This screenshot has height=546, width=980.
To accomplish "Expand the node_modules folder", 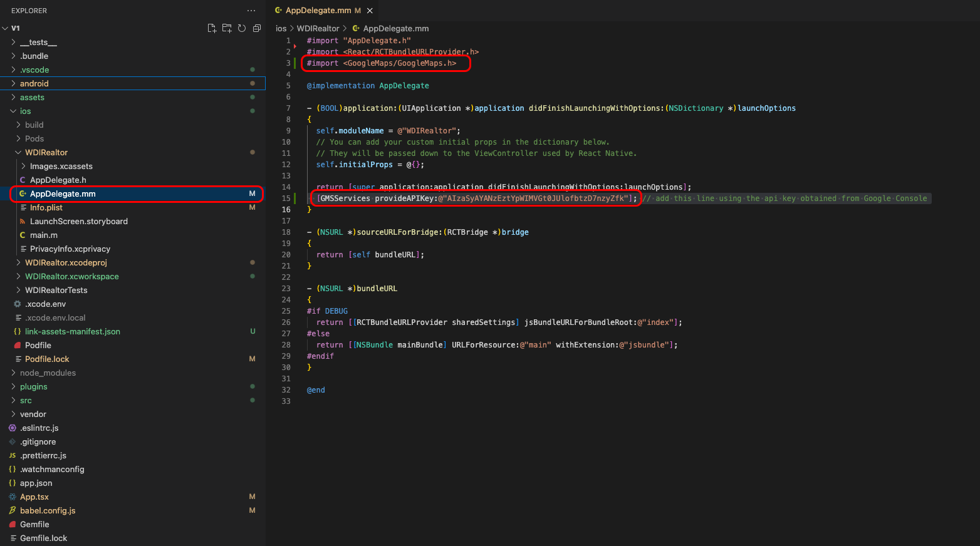I will (48, 373).
